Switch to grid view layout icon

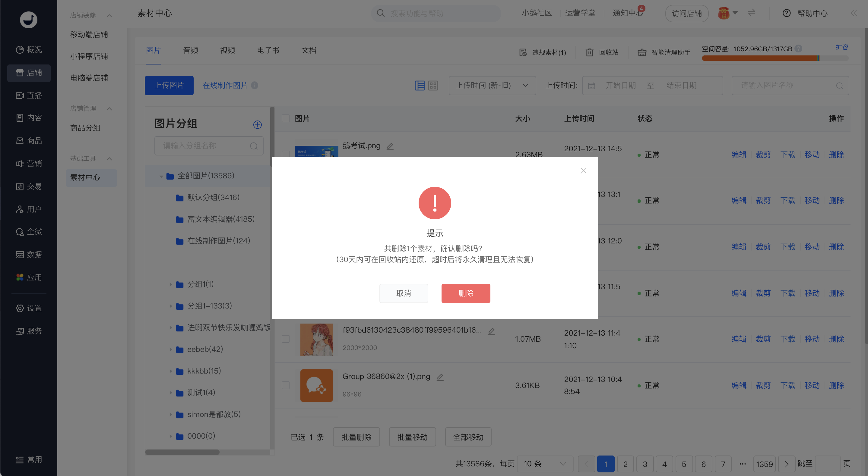point(433,86)
